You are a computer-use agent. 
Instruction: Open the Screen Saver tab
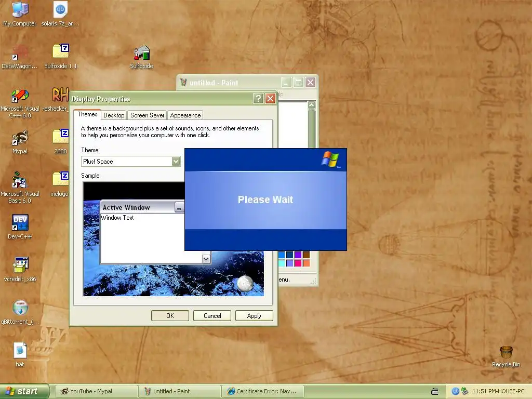[147, 115]
